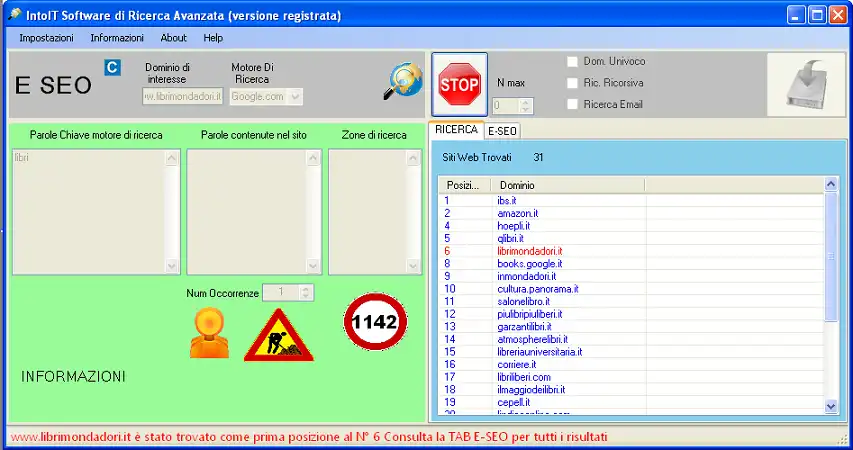Click keyword textbox scroll down arrow
Viewport: 853px width, 450px height.
click(x=172, y=266)
